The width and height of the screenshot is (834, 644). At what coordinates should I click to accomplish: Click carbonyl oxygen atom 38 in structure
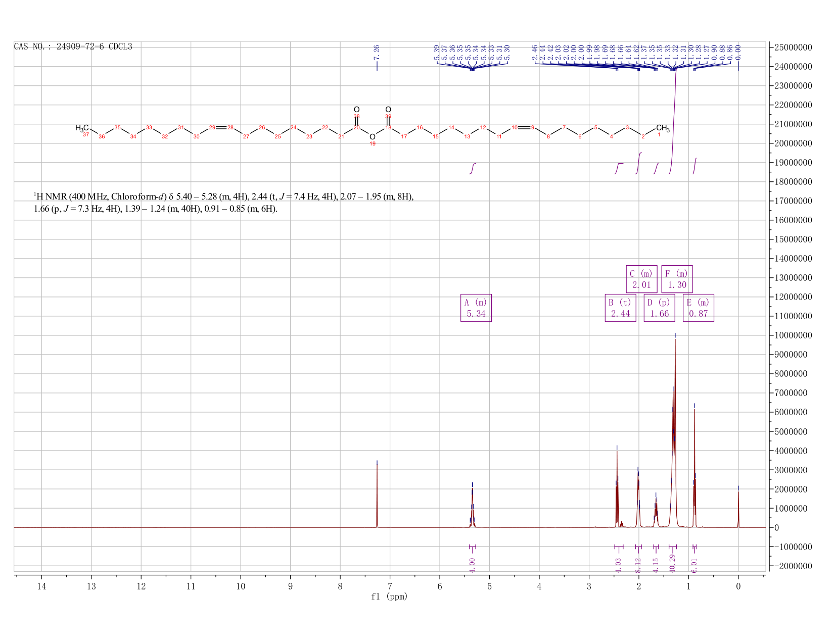(x=356, y=110)
